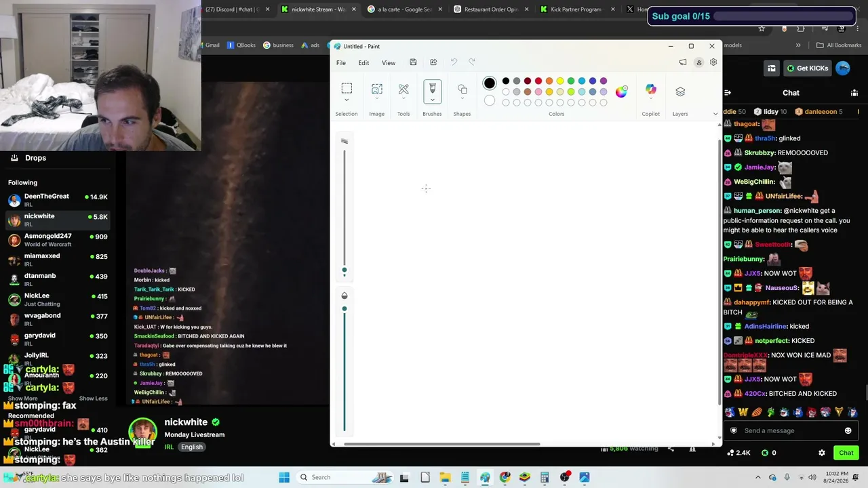868x488 pixels.
Task: Click the chat user list icon
Action: tap(854, 93)
